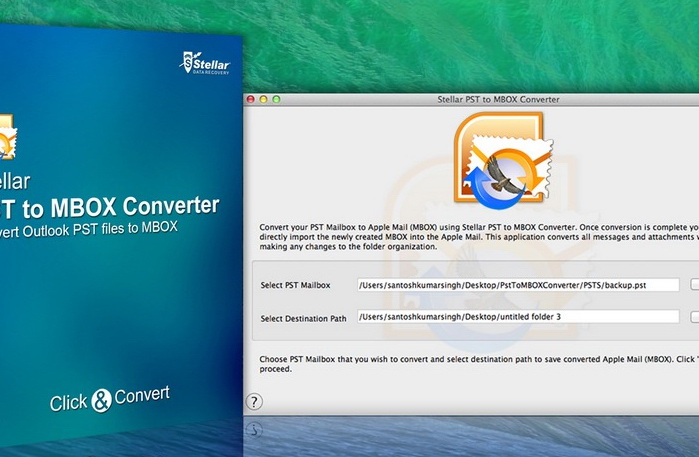
Task: Click the Select PST Mailbox path field
Action: point(518,285)
